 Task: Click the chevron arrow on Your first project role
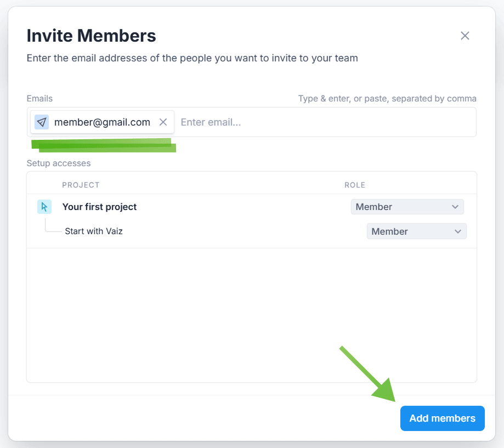455,207
